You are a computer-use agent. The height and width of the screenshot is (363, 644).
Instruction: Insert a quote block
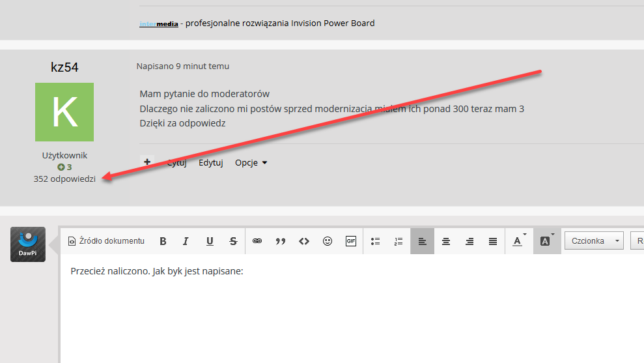(281, 241)
